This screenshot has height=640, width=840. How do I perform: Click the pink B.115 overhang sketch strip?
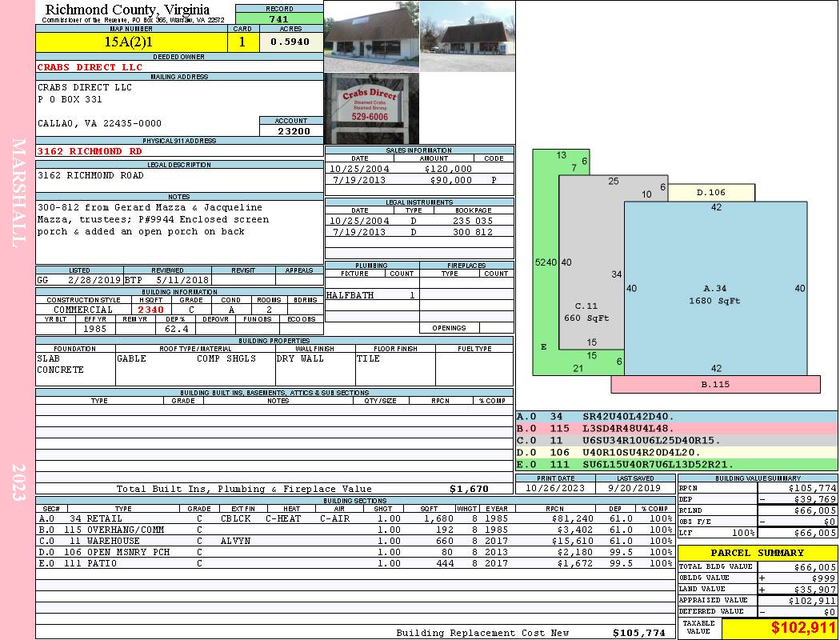tap(714, 384)
